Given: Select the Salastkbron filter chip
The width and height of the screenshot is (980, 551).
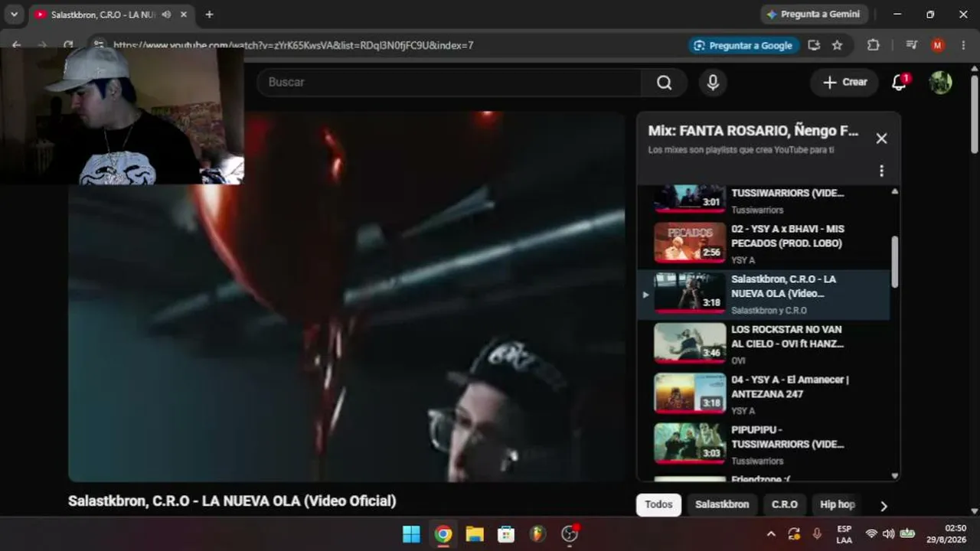Looking at the screenshot, I should pos(722,505).
